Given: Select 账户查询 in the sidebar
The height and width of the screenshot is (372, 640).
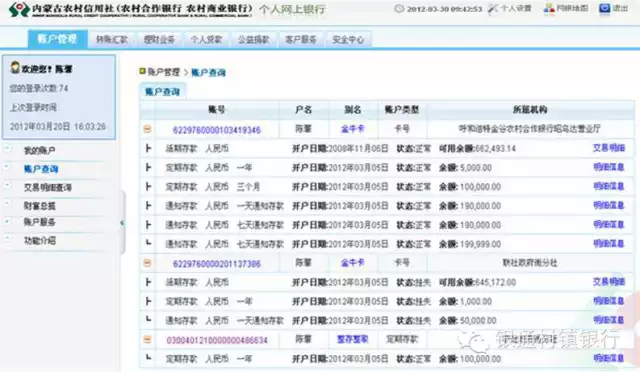Looking at the screenshot, I should [41, 169].
